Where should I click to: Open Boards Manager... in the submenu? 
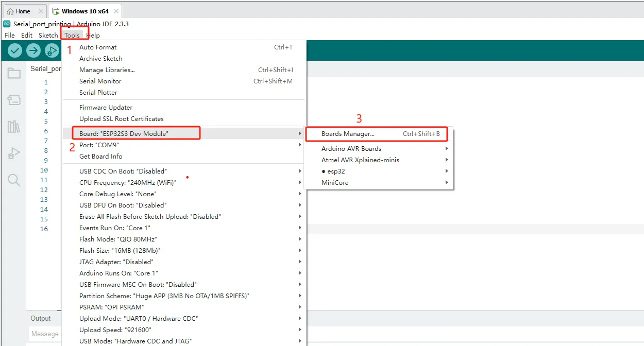(x=379, y=133)
